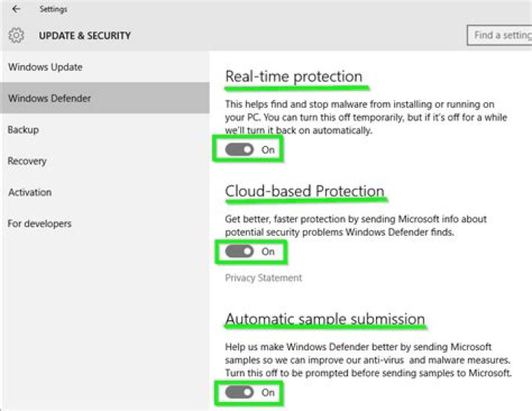Switch off the Cloud-based Protection toggle

point(239,251)
